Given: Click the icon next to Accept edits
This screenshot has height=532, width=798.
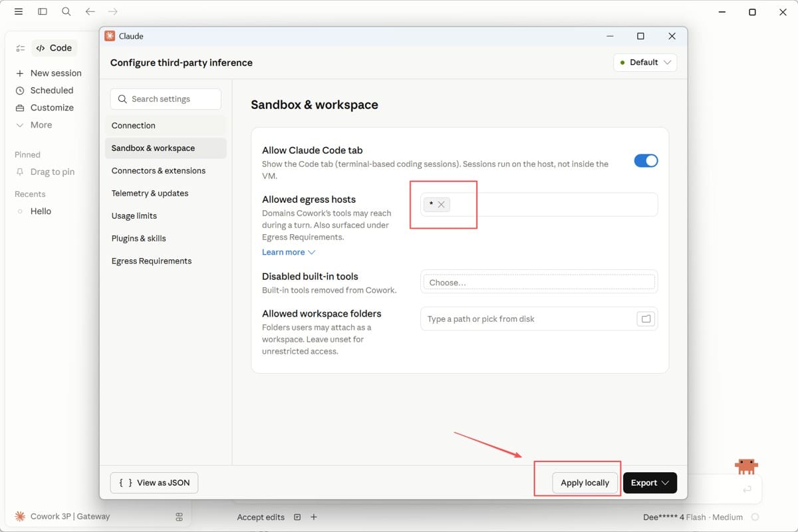Looking at the screenshot, I should 297,517.
